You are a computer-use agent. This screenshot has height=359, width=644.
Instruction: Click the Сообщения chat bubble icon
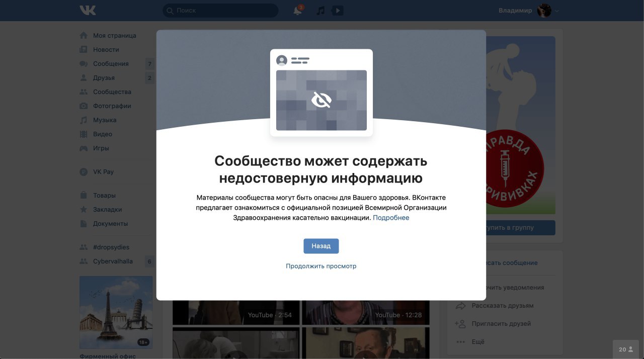click(x=84, y=64)
